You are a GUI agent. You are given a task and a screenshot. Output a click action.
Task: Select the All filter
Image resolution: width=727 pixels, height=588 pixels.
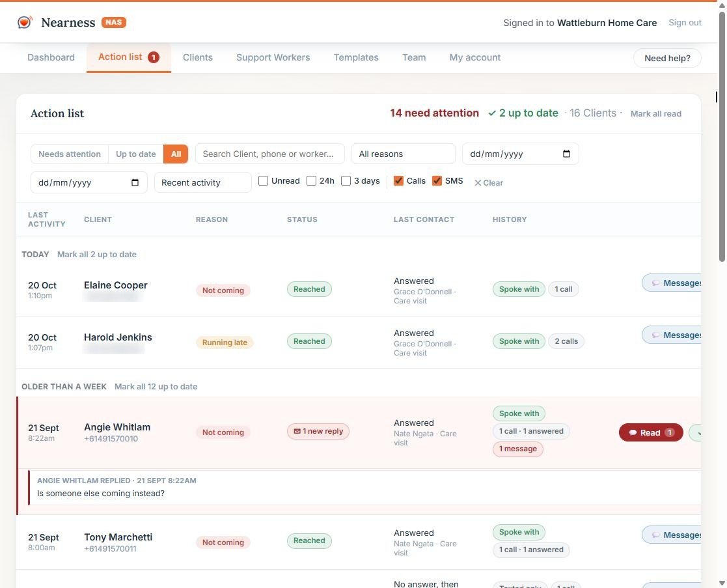pos(176,154)
